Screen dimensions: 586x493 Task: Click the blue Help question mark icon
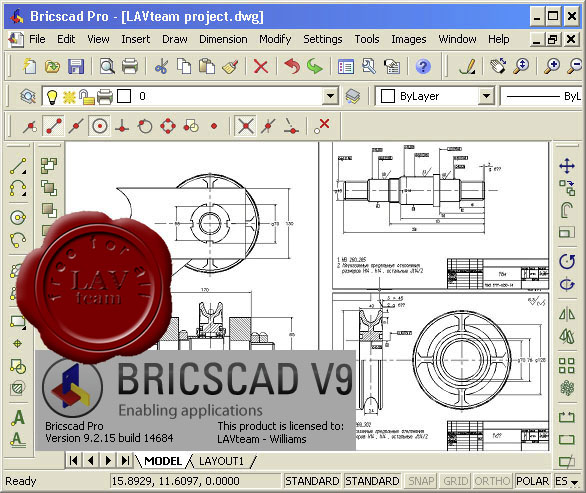click(423, 67)
